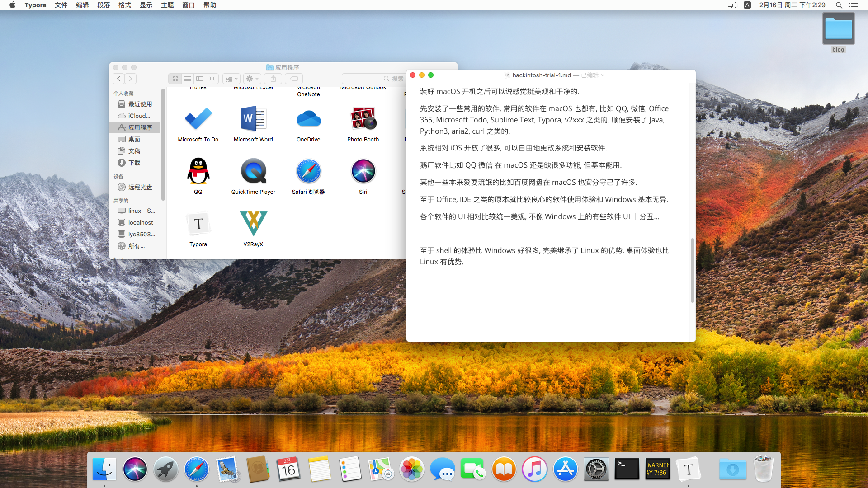
Task: Open QuickTime Player
Action: (x=253, y=171)
